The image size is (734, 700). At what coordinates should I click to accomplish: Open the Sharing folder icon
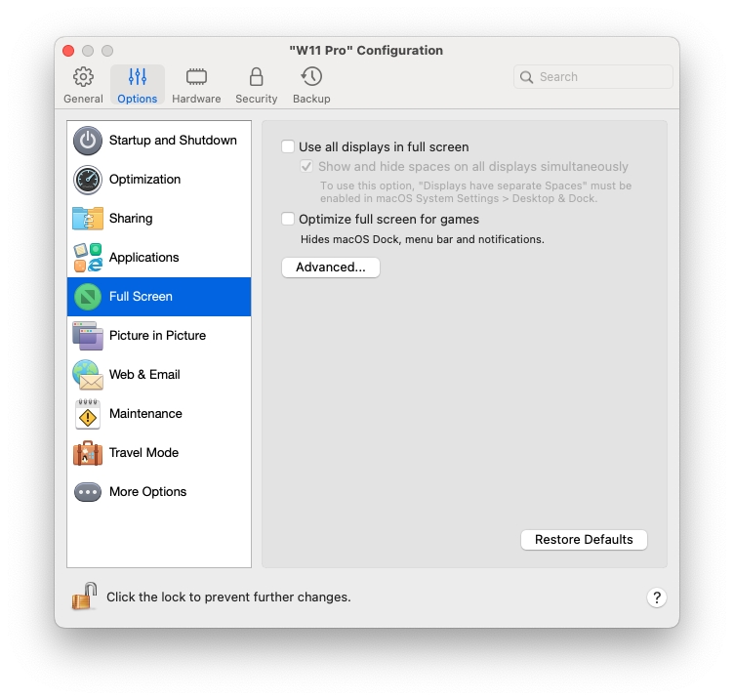pyautogui.click(x=88, y=219)
